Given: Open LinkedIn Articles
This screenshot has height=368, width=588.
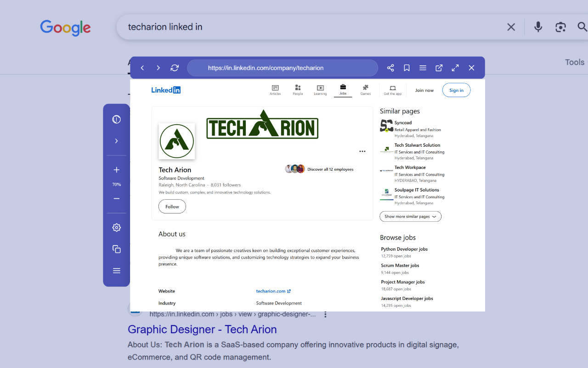Looking at the screenshot, I should coord(275,90).
